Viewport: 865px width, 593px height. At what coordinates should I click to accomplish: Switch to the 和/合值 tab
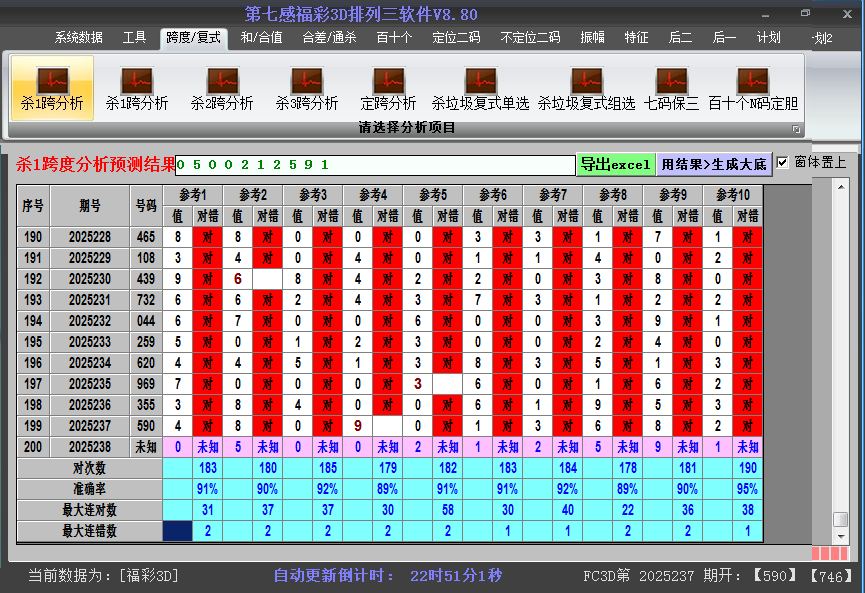(261, 38)
